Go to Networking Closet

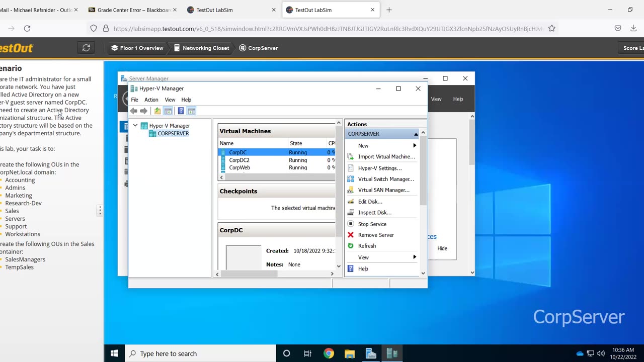[x=201, y=48]
